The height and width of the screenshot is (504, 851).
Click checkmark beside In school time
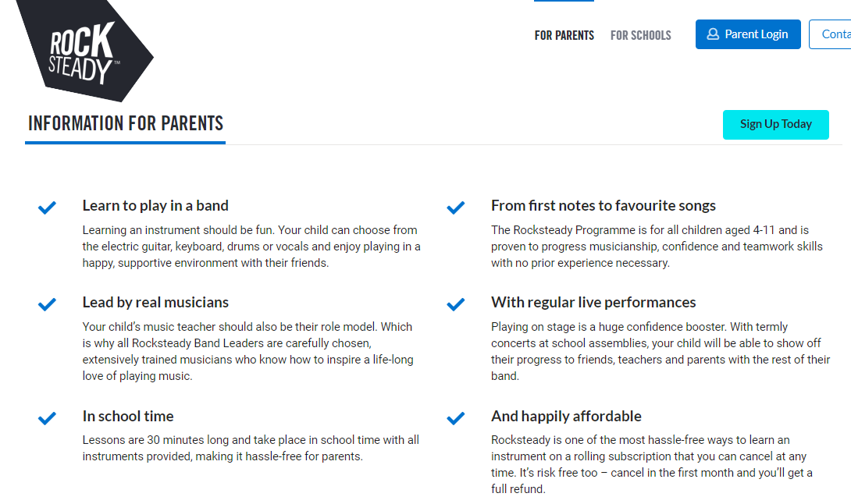(47, 417)
